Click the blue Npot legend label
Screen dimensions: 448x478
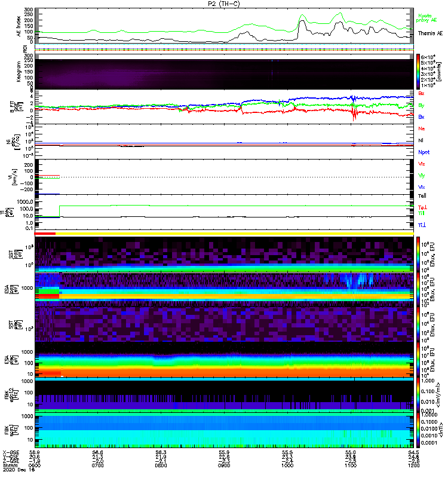(x=423, y=152)
